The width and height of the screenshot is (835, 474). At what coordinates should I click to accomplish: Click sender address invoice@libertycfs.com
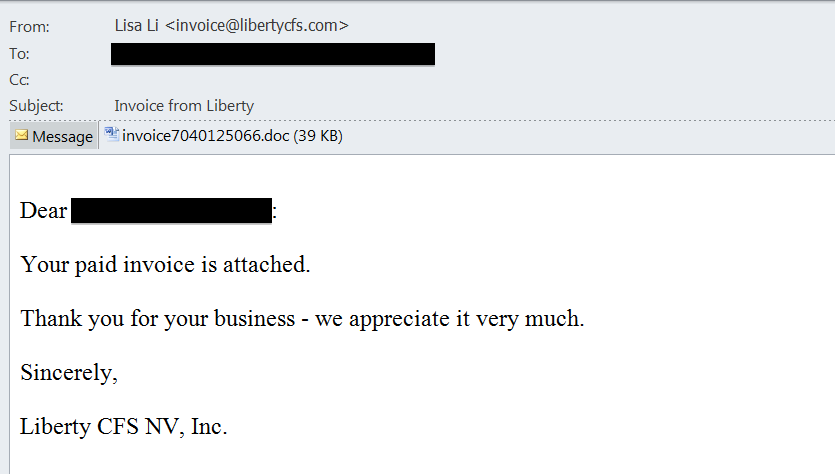pos(257,26)
